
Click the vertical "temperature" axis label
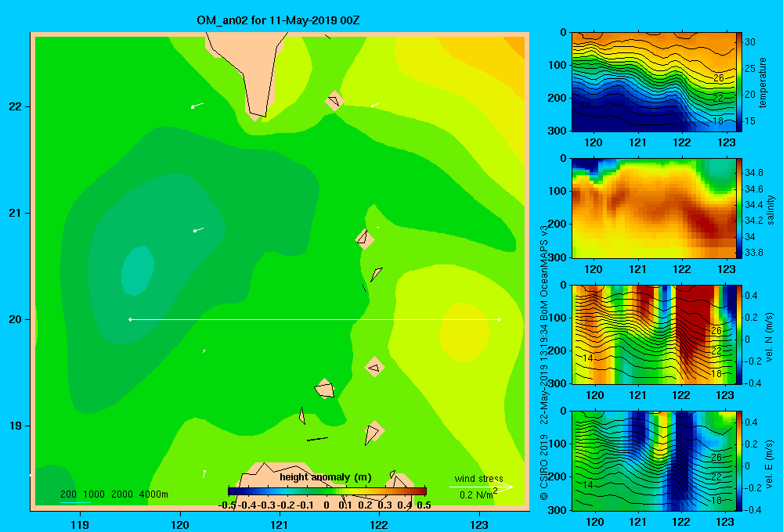point(763,82)
